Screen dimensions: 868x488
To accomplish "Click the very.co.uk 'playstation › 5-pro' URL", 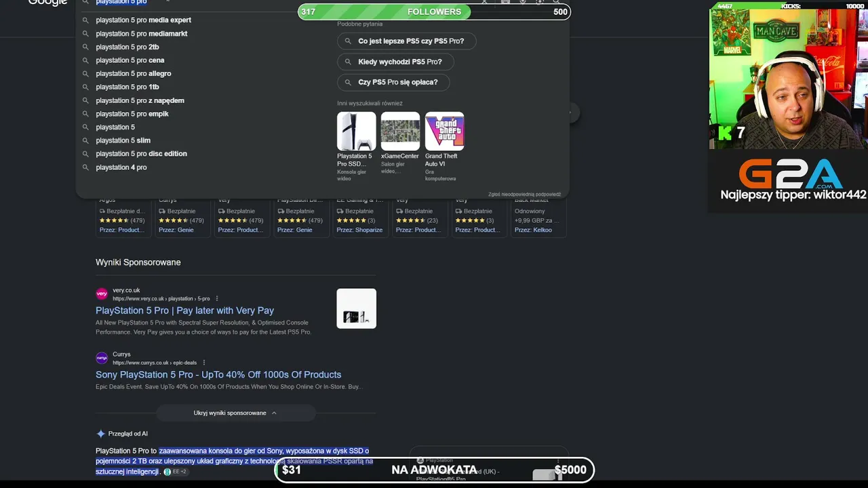I will [x=161, y=299].
